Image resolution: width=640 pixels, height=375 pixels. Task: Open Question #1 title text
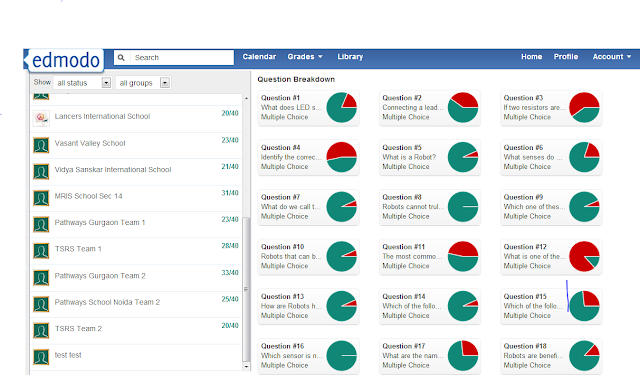[x=280, y=98]
